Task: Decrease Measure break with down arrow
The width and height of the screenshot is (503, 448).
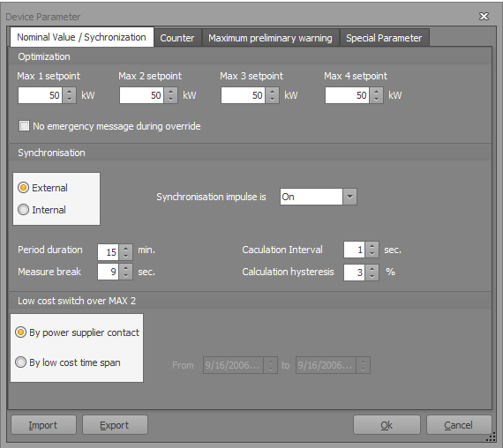Action: (x=125, y=276)
